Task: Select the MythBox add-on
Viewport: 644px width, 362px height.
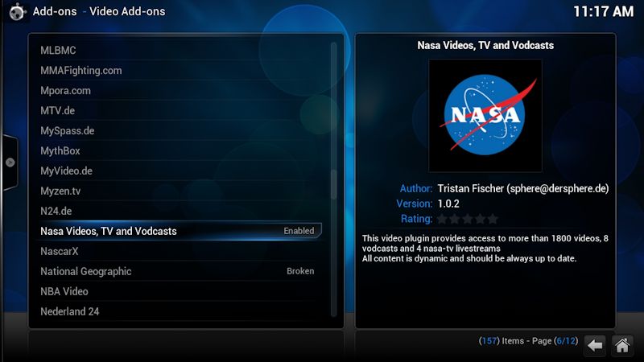Action: [x=180, y=151]
